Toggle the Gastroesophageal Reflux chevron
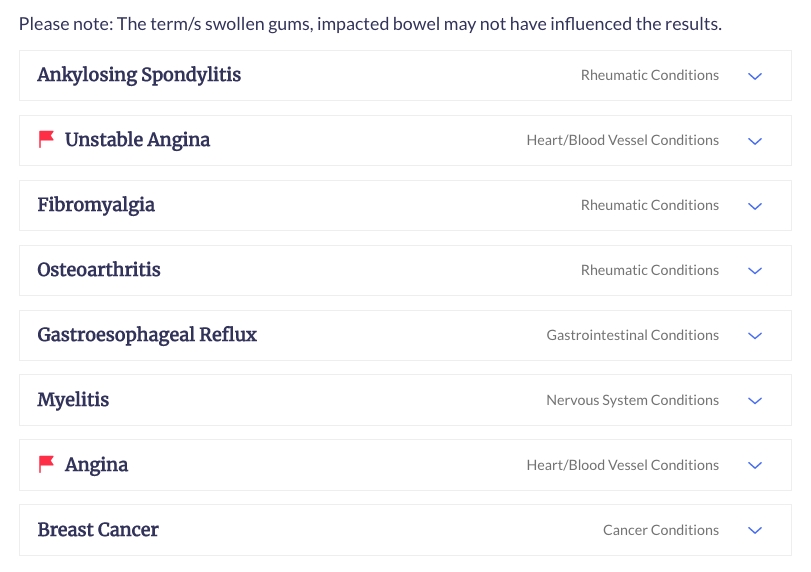Screen dimensions: 811x572 tap(755, 336)
